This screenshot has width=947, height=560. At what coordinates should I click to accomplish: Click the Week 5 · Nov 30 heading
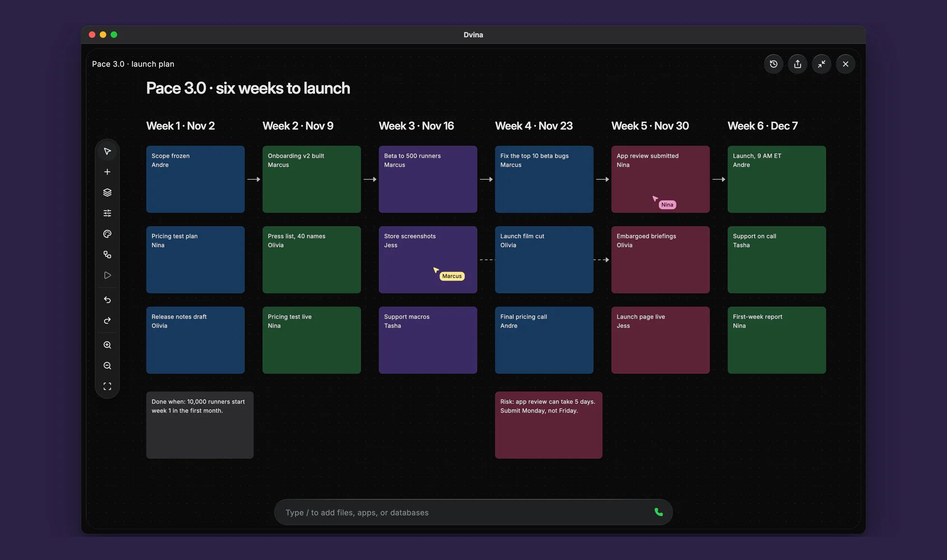650,126
